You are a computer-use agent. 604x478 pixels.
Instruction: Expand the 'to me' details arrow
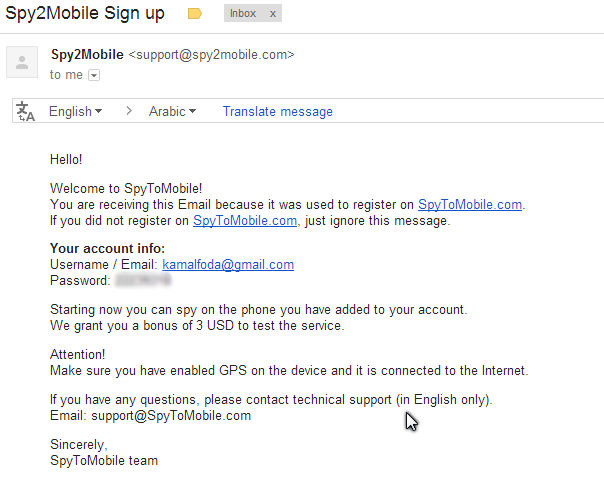94,75
